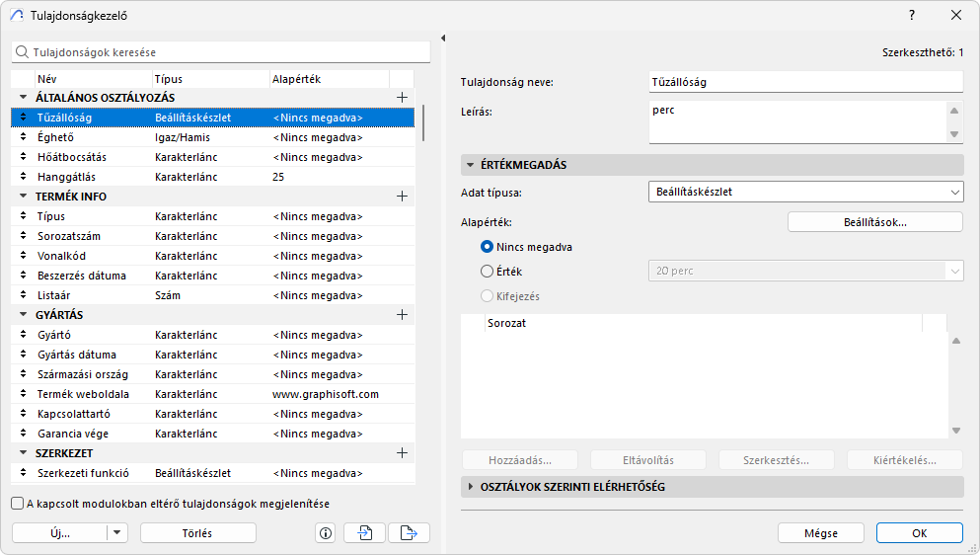Click the Beállítások... button

click(874, 222)
